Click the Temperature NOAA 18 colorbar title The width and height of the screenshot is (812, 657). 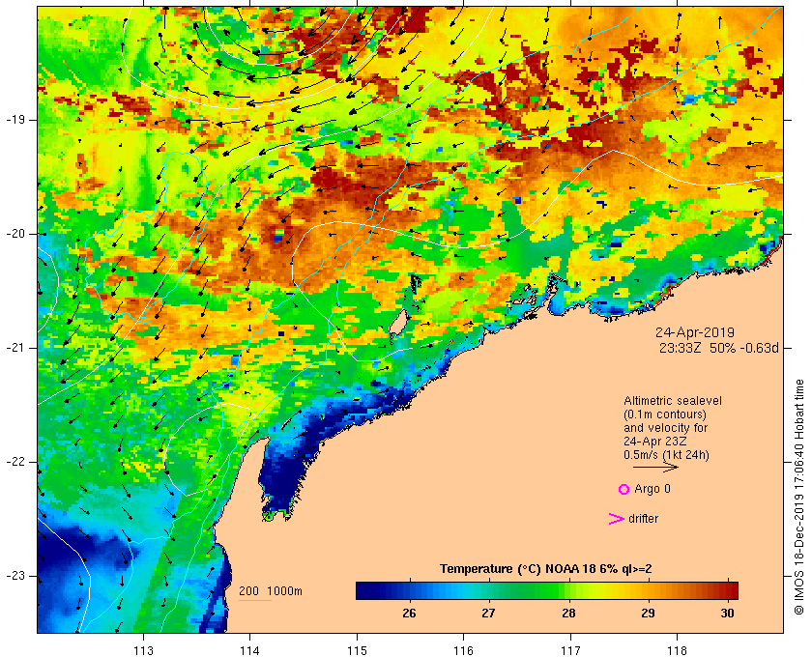pyautogui.click(x=546, y=569)
